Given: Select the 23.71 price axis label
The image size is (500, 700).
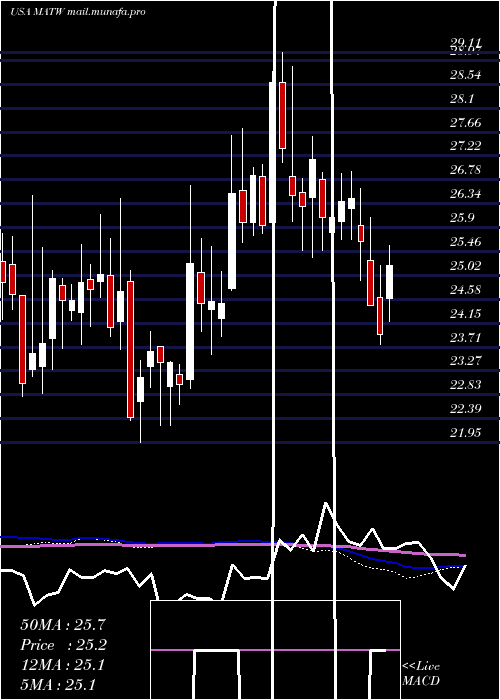Looking at the screenshot, I should pos(466,338).
